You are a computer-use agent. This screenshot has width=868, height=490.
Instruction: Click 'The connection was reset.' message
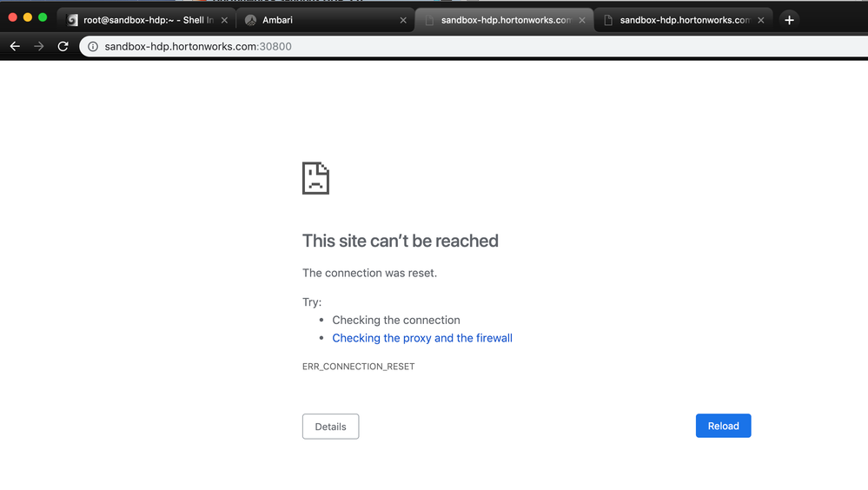(369, 273)
